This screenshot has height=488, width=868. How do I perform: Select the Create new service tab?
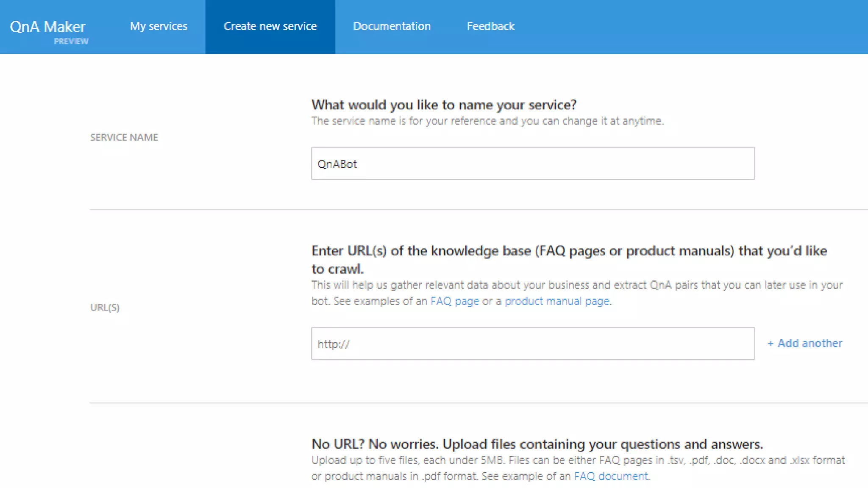(x=270, y=26)
